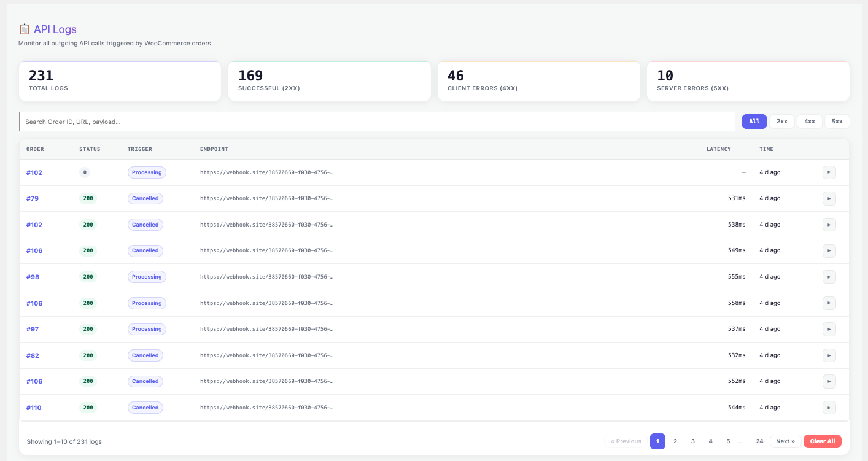The width and height of the screenshot is (868, 461).
Task: Go to page 5 of logs
Action: click(x=728, y=441)
